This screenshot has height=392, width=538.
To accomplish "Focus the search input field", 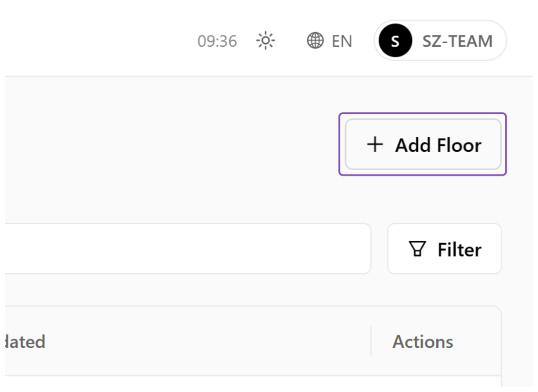I will (187, 249).
